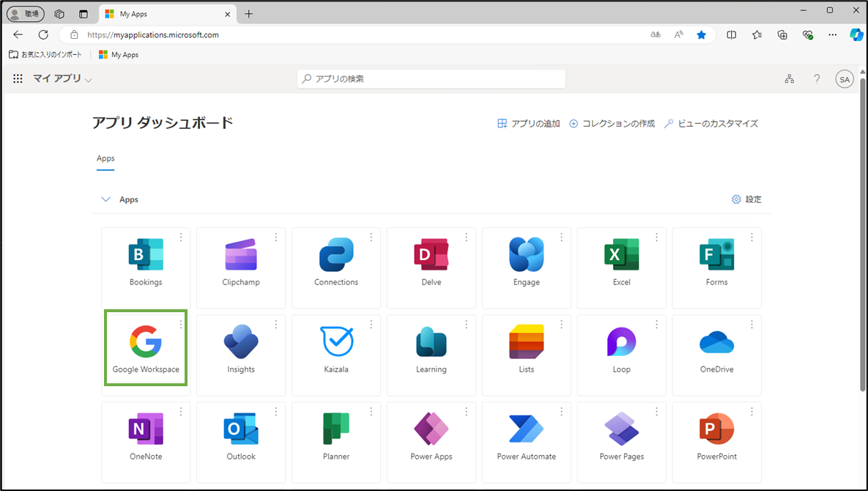Open the more options menu on Google Workspace tile

click(x=180, y=325)
